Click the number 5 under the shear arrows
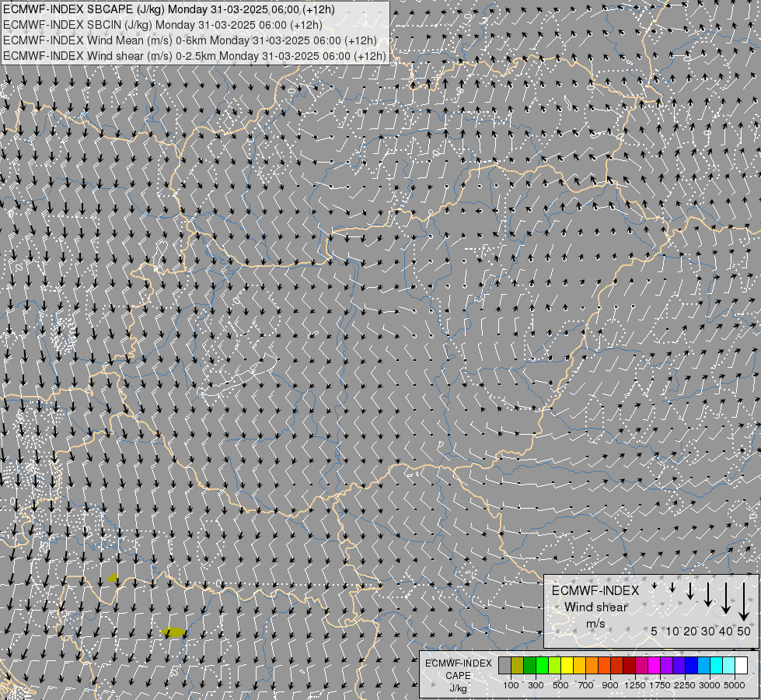Viewport: 761px width, 700px height. click(655, 631)
